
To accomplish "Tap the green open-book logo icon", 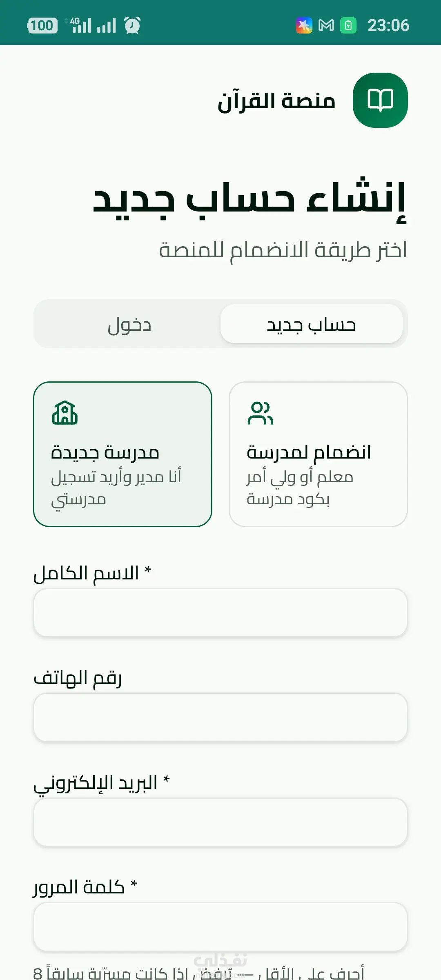I will click(x=380, y=100).
